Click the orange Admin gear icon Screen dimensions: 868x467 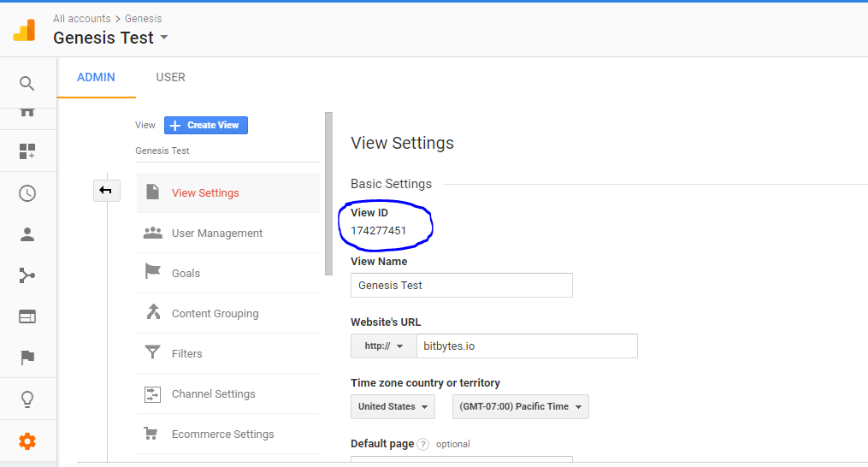click(27, 441)
